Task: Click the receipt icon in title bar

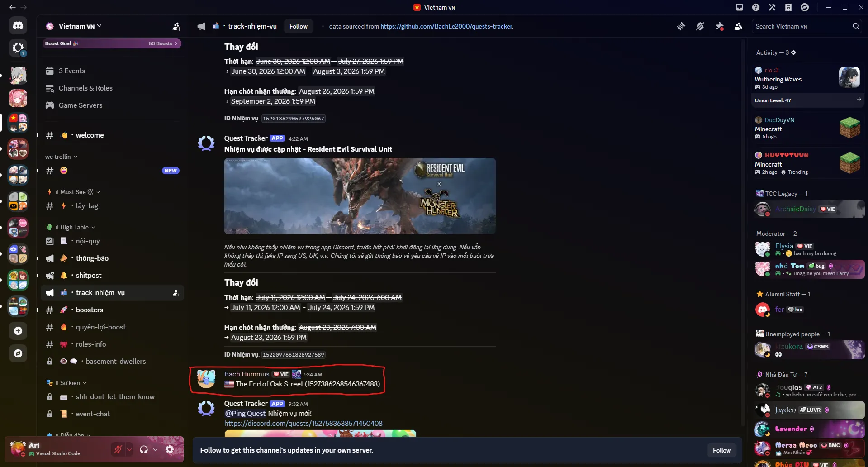Action: click(x=788, y=7)
